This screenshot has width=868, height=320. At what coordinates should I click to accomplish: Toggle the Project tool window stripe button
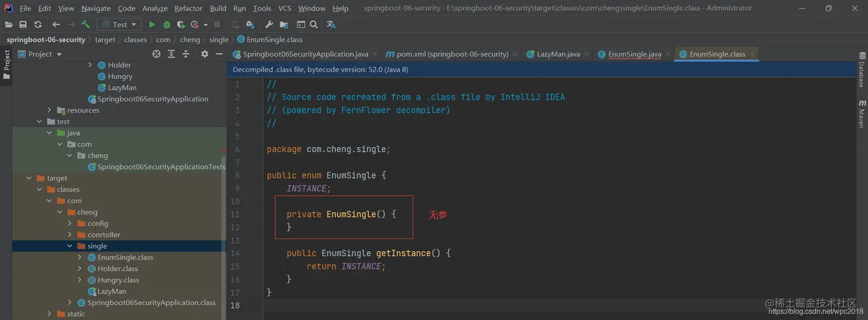tap(6, 64)
